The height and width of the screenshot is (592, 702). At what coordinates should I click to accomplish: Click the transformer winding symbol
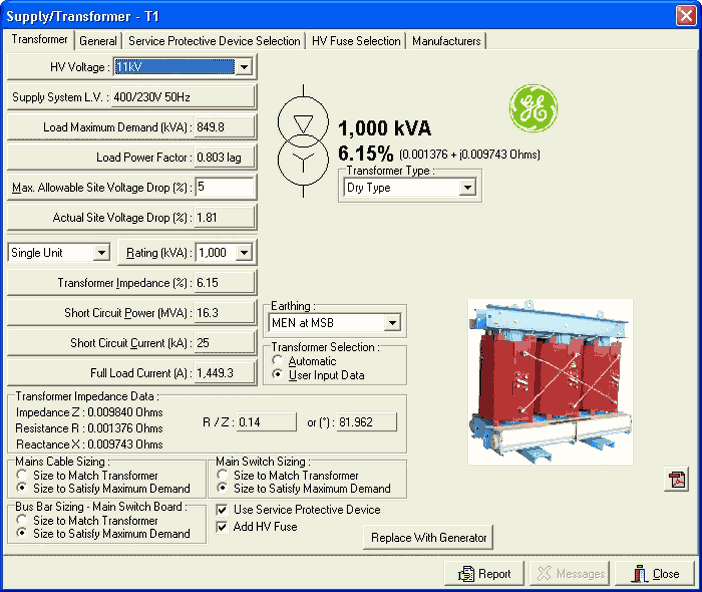[302, 137]
